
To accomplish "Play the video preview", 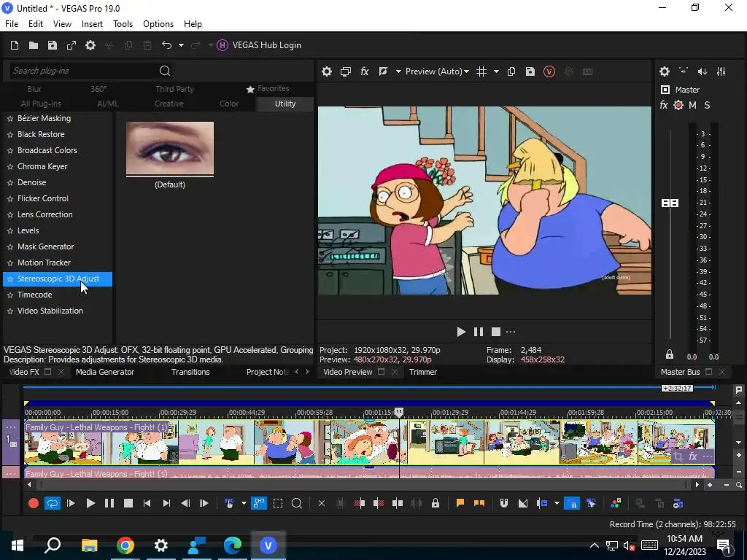I will (x=461, y=332).
